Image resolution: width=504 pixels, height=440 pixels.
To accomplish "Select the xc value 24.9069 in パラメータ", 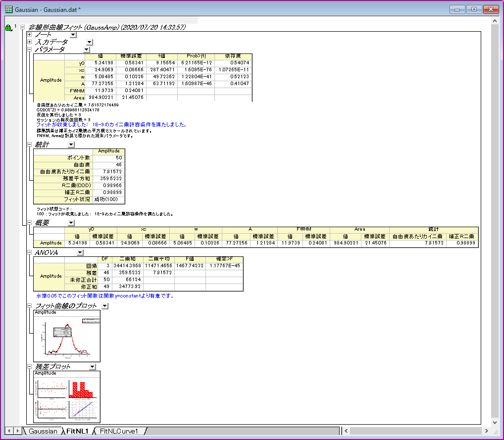I will (x=100, y=70).
